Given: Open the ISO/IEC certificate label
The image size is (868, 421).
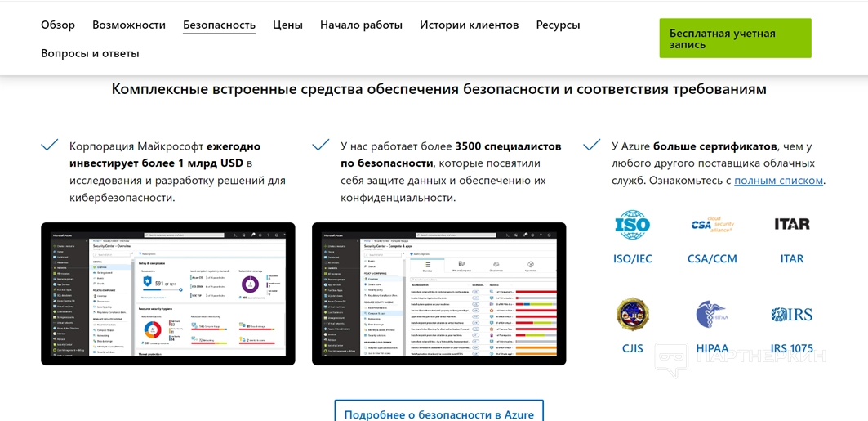Looking at the screenshot, I should [633, 258].
